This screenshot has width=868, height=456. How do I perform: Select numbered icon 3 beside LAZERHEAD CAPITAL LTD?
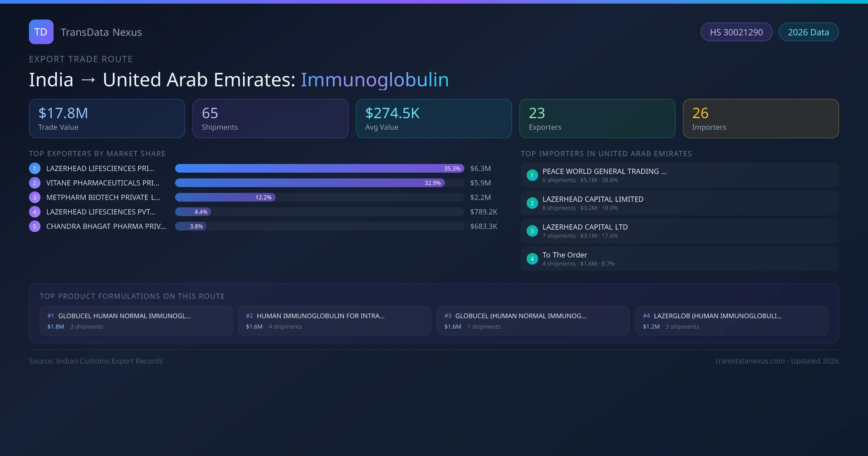[x=532, y=231]
